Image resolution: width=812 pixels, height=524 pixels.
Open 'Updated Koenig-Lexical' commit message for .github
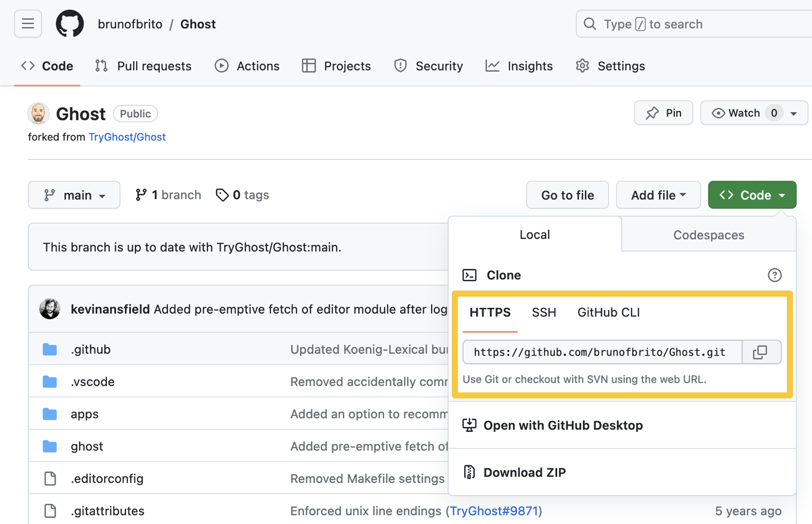[x=369, y=349]
